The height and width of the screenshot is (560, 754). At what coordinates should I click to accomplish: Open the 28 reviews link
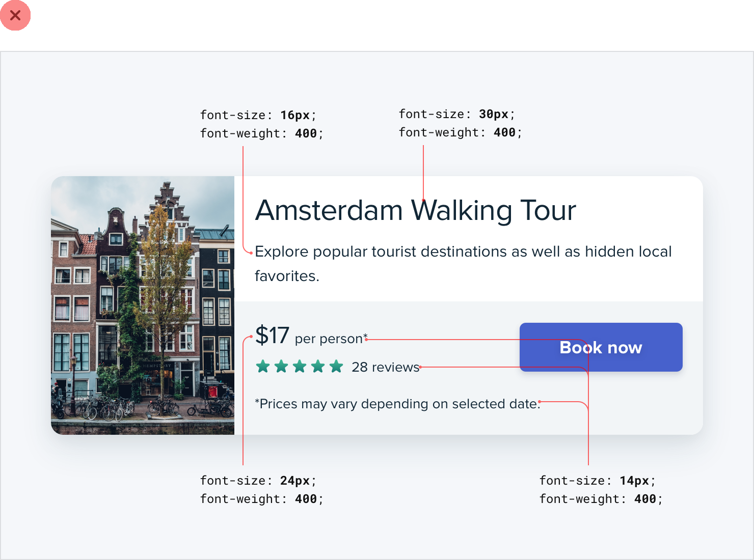click(385, 367)
